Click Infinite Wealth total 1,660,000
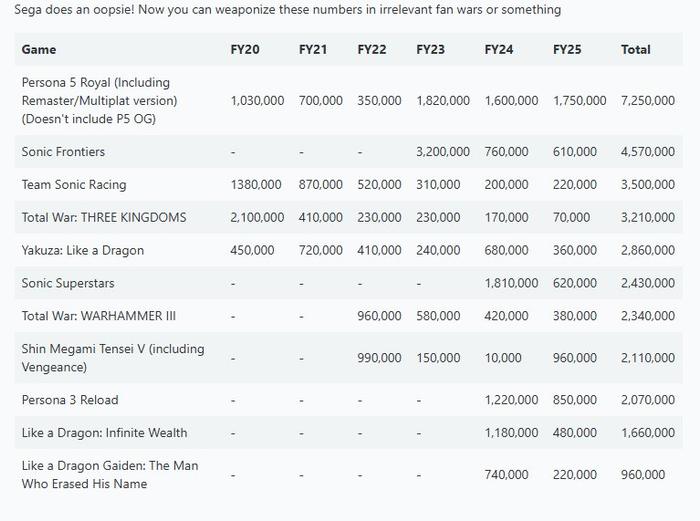The height and width of the screenshot is (521, 700). (648, 433)
